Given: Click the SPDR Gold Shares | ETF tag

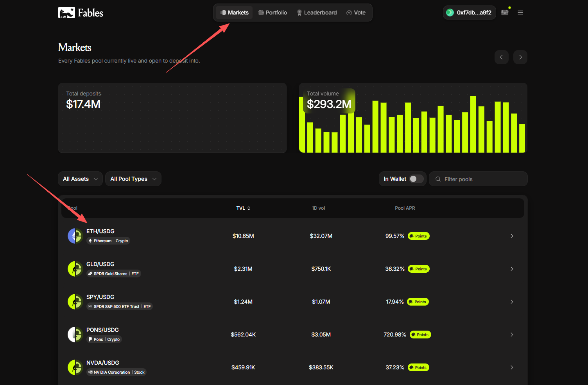Looking at the screenshot, I should click(113, 273).
